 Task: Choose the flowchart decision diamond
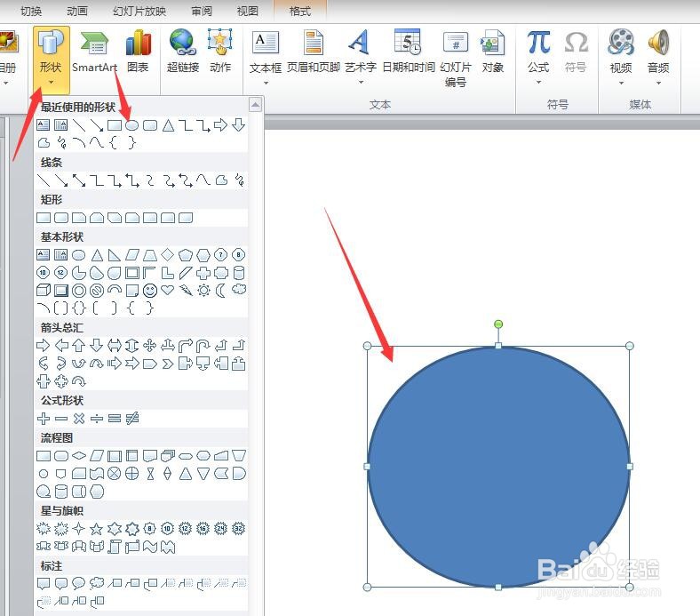[x=79, y=456]
